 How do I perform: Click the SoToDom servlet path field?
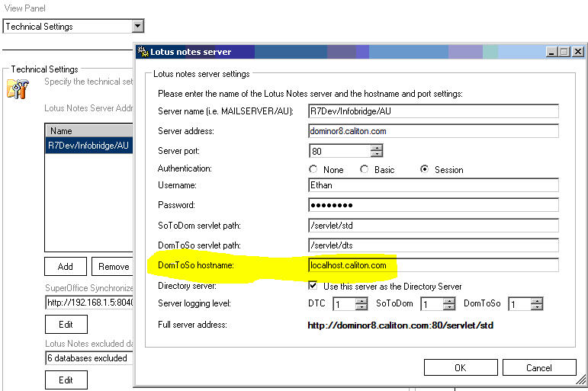pyautogui.click(x=433, y=226)
